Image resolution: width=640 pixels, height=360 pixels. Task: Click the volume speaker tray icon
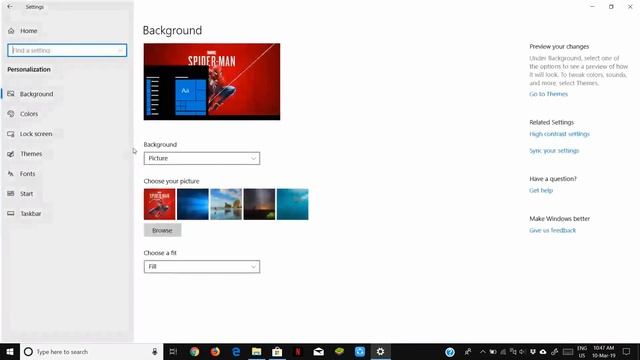522,352
